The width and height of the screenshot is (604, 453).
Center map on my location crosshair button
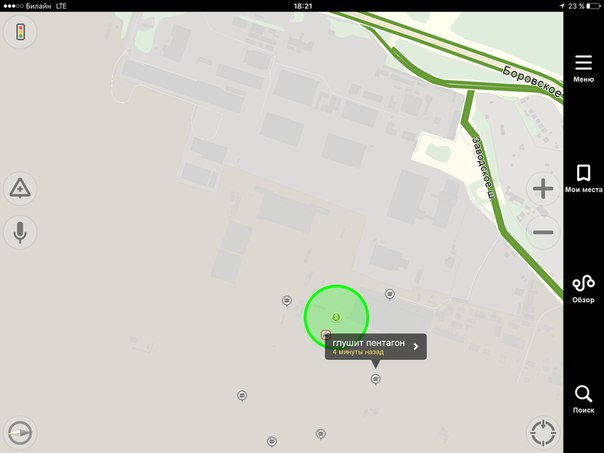(x=543, y=432)
